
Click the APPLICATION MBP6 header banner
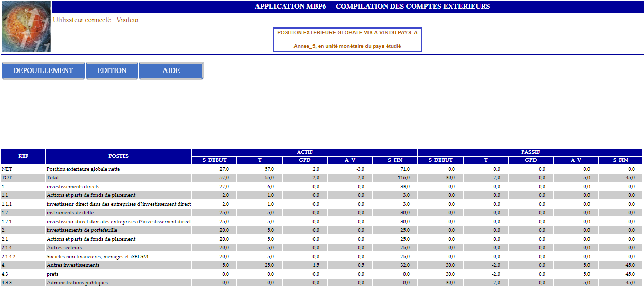tap(372, 7)
